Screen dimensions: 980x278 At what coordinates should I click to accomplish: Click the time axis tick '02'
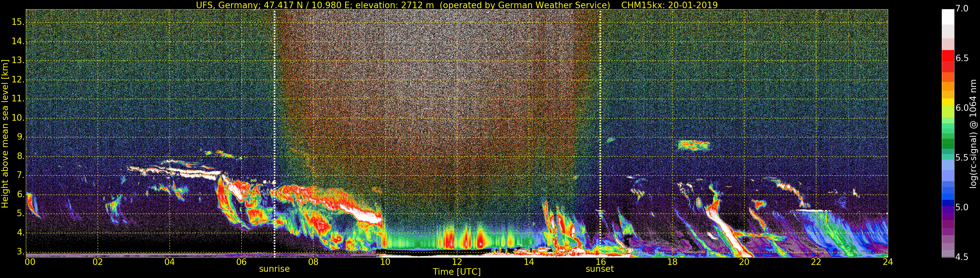pyautogui.click(x=98, y=262)
